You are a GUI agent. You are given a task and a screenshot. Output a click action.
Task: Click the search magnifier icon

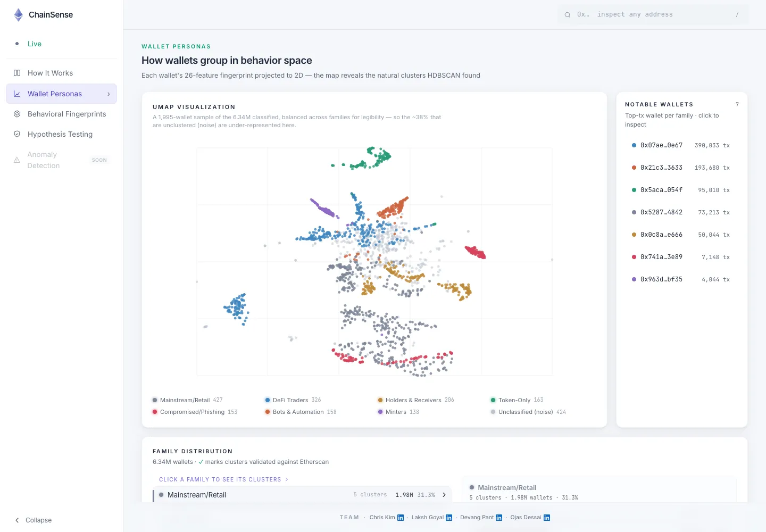568,15
